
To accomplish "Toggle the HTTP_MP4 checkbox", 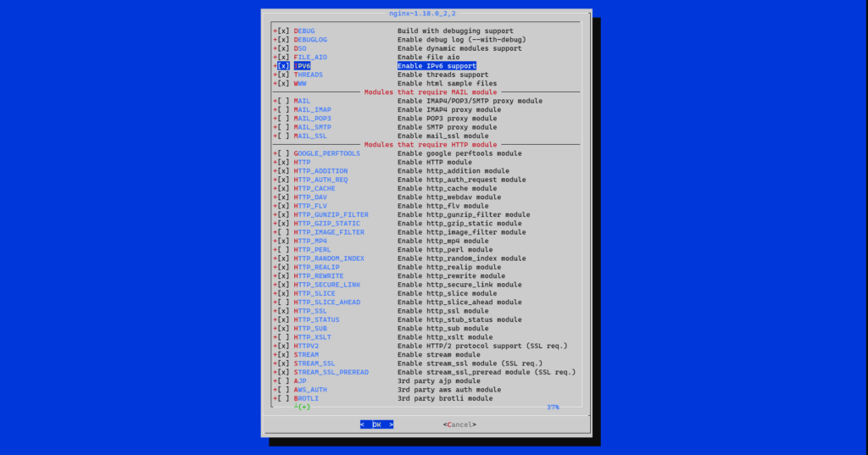I will pos(283,241).
